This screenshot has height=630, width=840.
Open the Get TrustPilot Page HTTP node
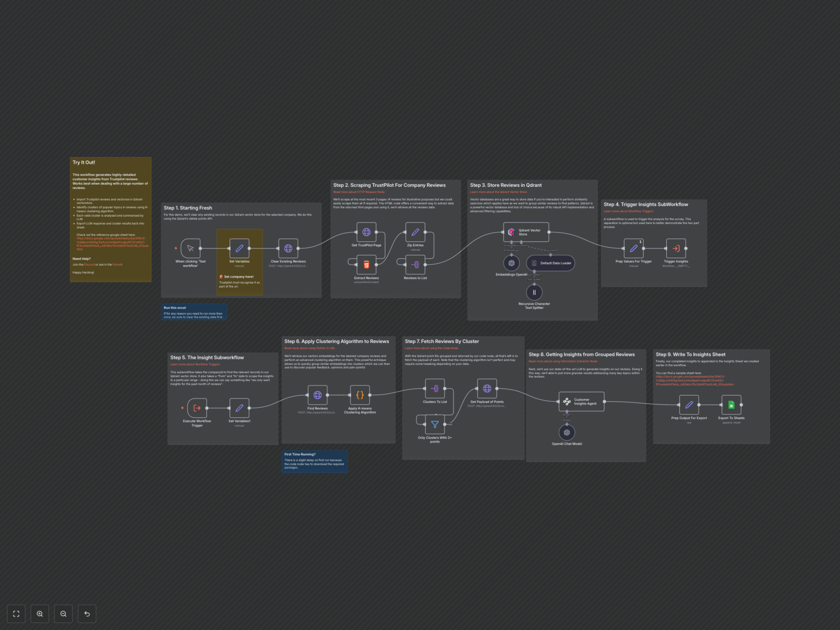click(x=367, y=232)
